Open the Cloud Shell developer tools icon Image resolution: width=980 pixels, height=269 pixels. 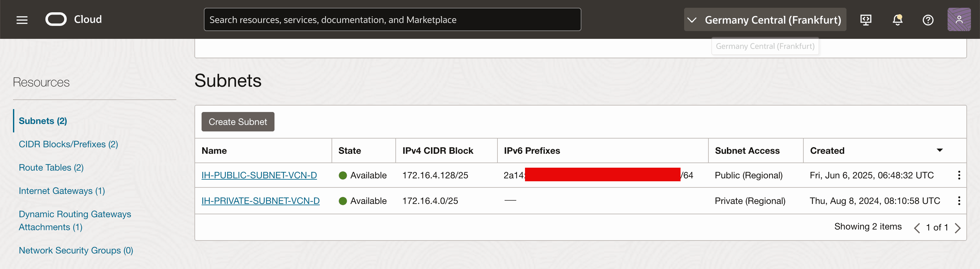coord(866,20)
